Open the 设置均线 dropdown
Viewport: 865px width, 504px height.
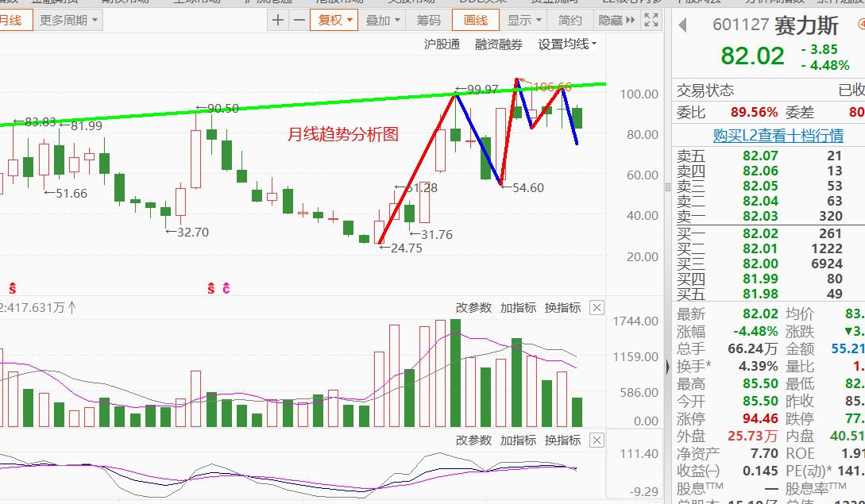tap(567, 44)
